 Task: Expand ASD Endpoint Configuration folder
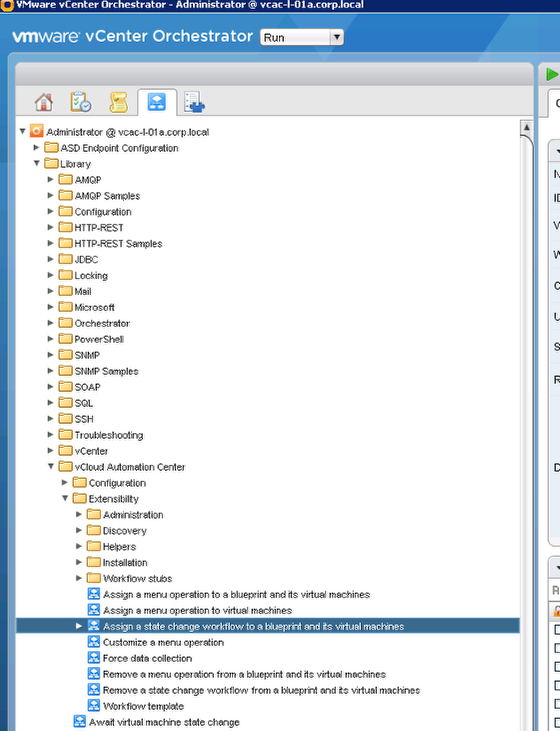pos(36,147)
